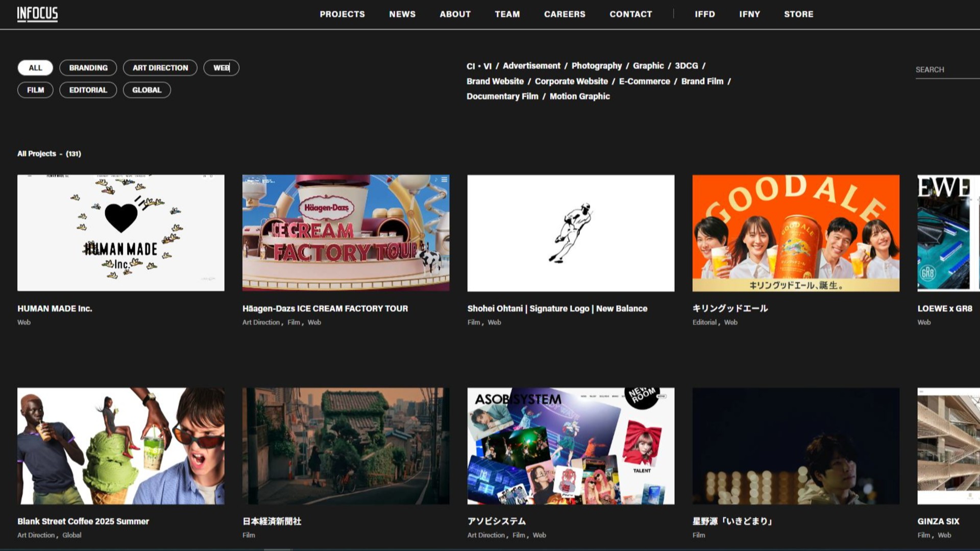Viewport: 980px width, 551px height.
Task: Open the Shohei Ohtani Signature Logo project title
Action: point(557,309)
